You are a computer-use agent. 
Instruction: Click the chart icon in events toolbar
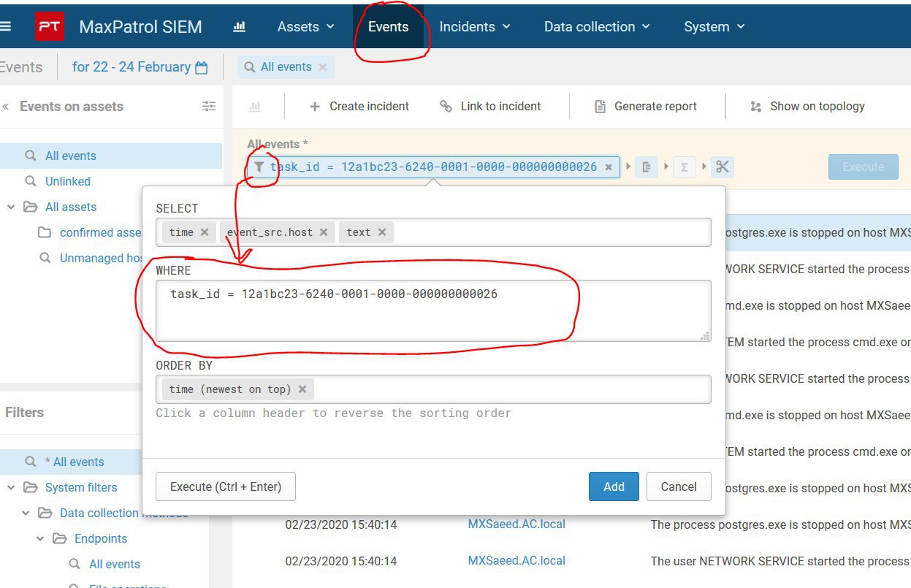pyautogui.click(x=254, y=107)
